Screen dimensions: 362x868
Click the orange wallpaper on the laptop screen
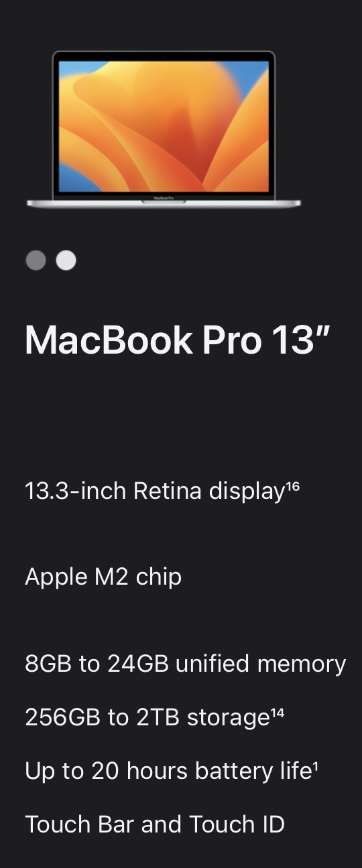coord(164,127)
